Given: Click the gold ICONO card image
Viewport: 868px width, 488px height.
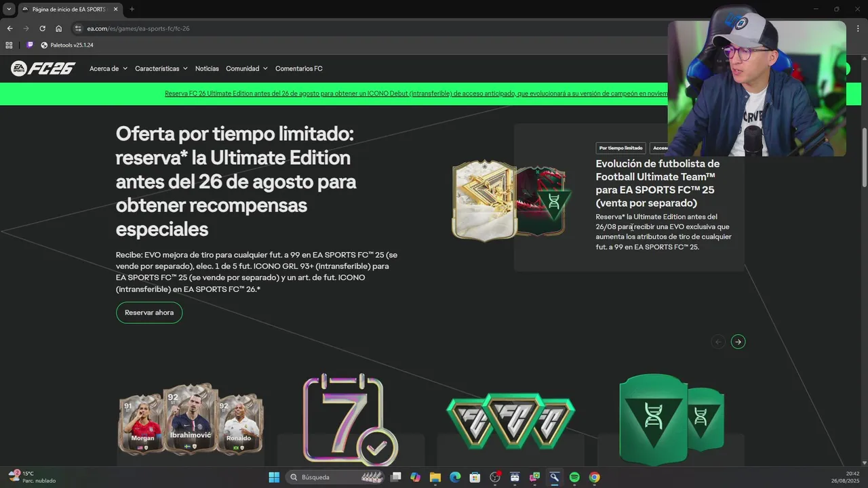Looking at the screenshot, I should point(485,201).
